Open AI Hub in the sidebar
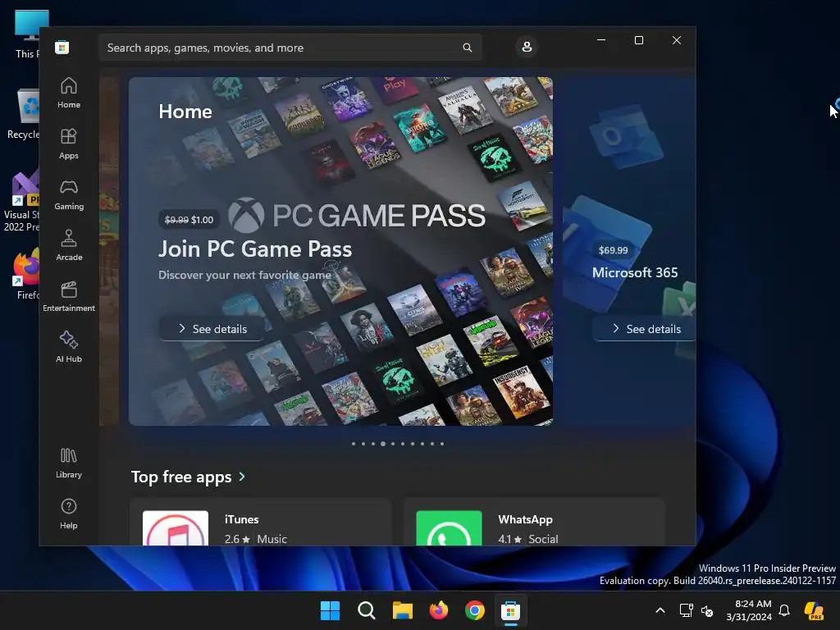The height and width of the screenshot is (630, 840). (69, 348)
